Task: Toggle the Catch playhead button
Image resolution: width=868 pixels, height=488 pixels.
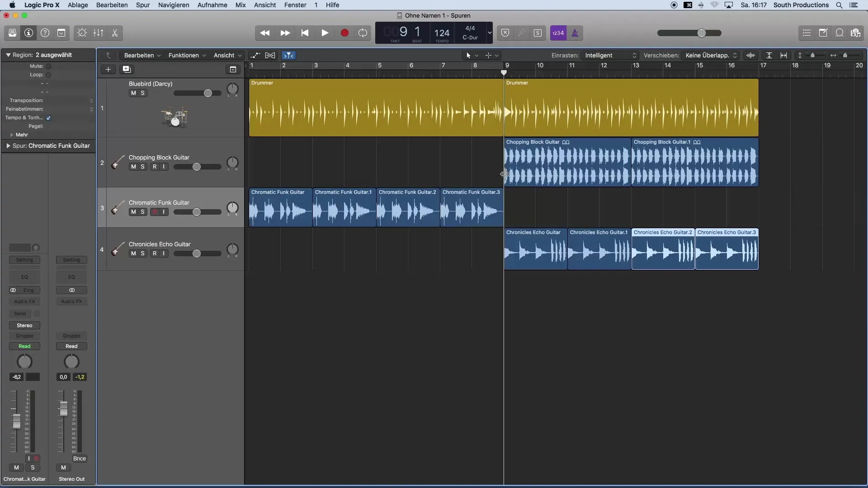Action: [288, 56]
